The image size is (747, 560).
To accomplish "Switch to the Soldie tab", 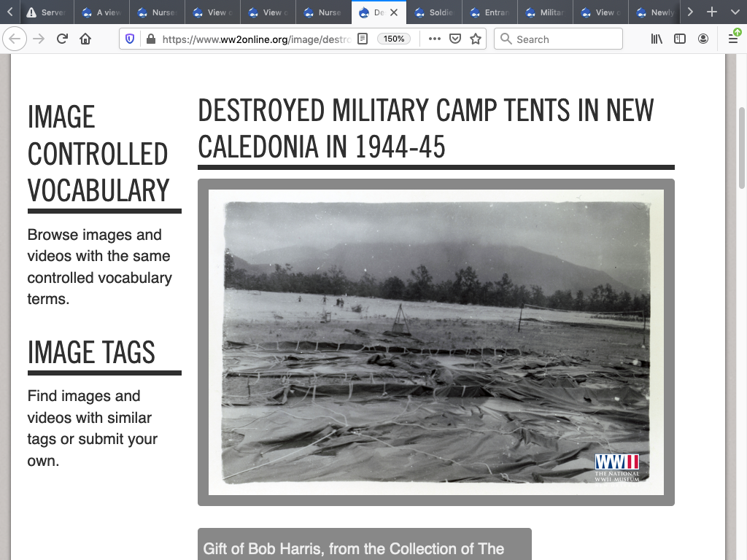I will click(x=433, y=12).
